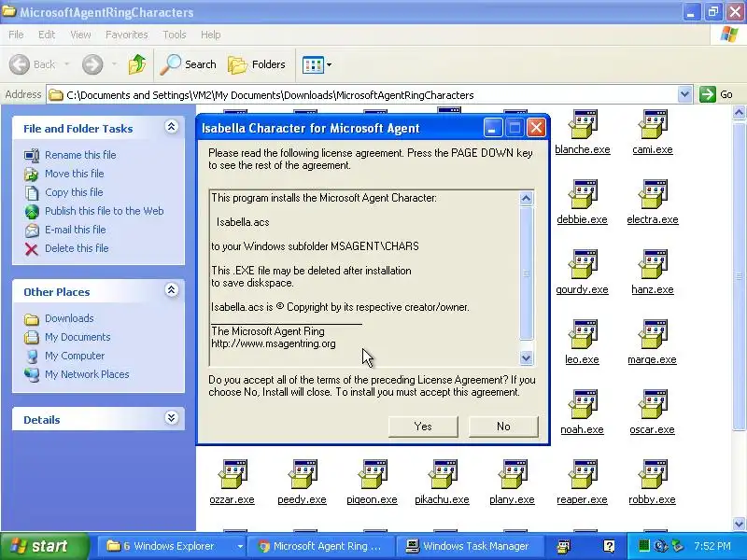The image size is (747, 560).
Task: Select the leo.exe installer icon
Action: click(x=582, y=335)
